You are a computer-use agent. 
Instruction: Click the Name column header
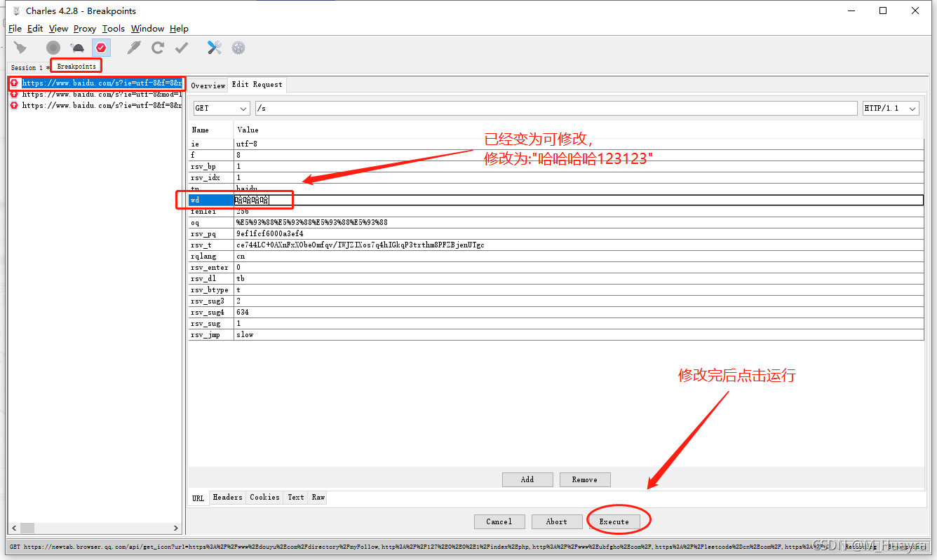[x=211, y=130]
